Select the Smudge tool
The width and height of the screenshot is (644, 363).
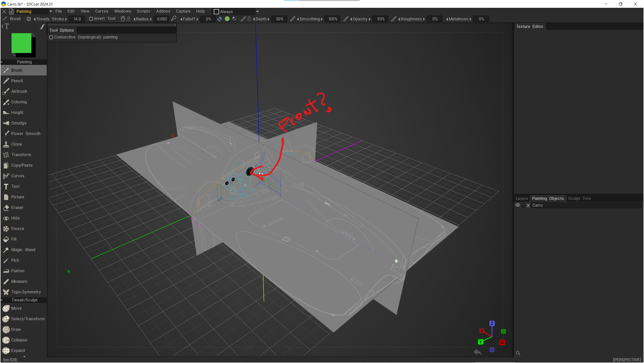tap(19, 123)
